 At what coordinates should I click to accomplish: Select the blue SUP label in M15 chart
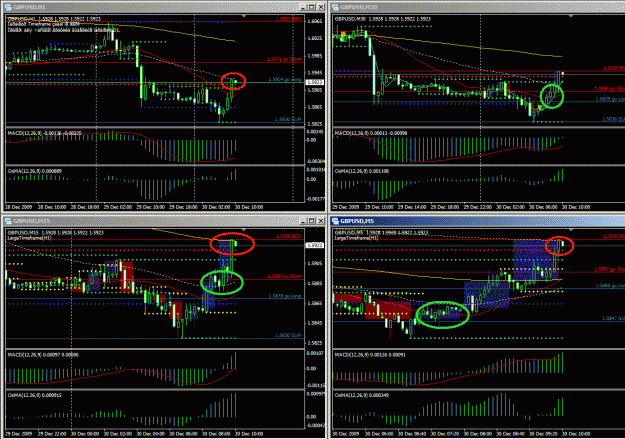(x=288, y=335)
